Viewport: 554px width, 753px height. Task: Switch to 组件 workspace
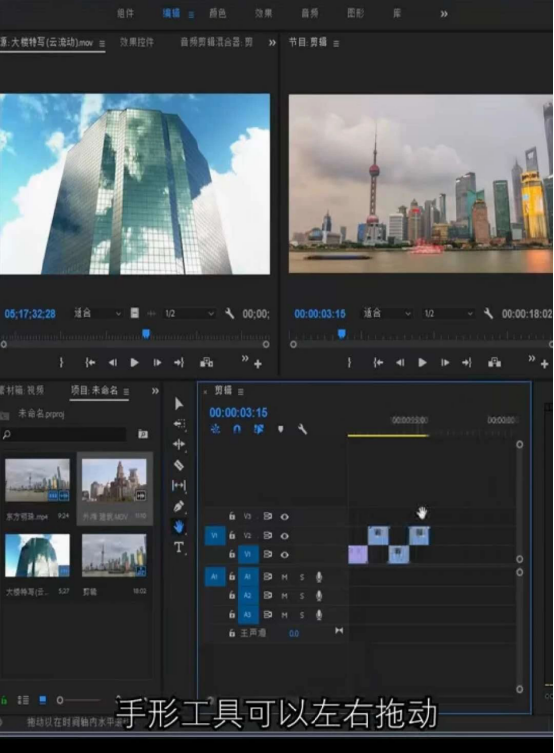click(125, 13)
